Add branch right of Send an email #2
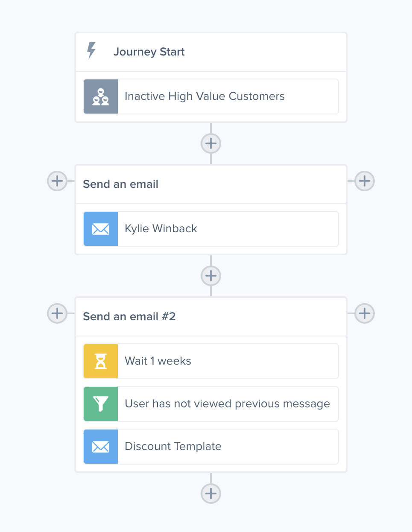The image size is (412, 532). click(x=365, y=313)
